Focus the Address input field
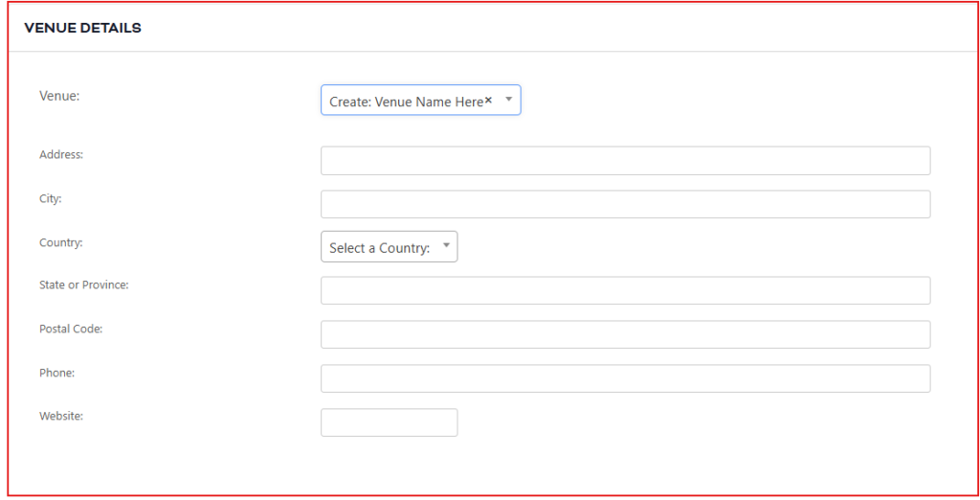This screenshot has height=500, width=980. [625, 161]
